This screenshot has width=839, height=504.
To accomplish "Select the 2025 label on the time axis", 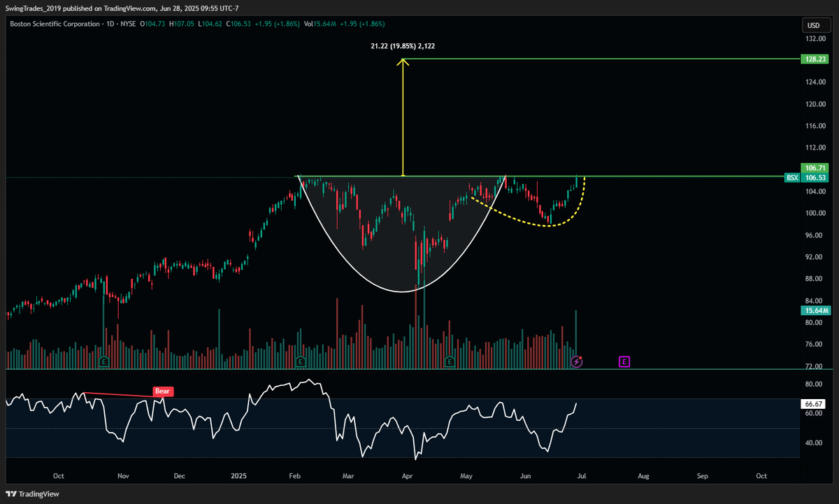I will pos(238,475).
